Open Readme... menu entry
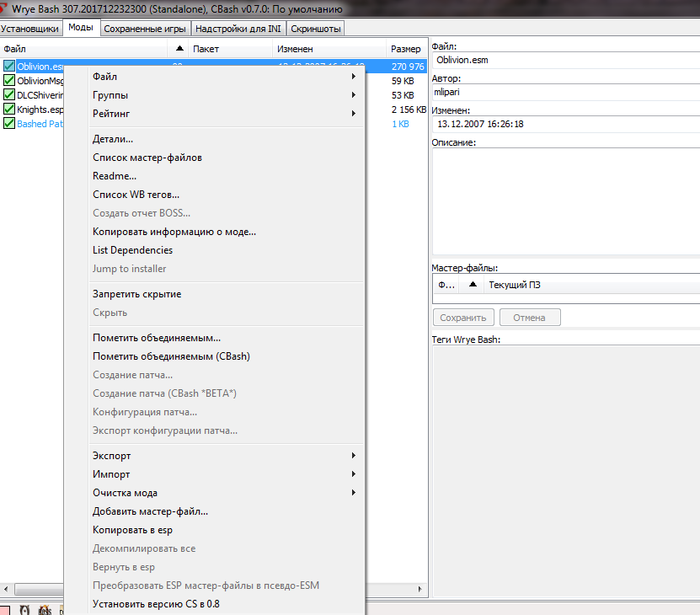This screenshot has height=615, width=700. click(x=227, y=176)
